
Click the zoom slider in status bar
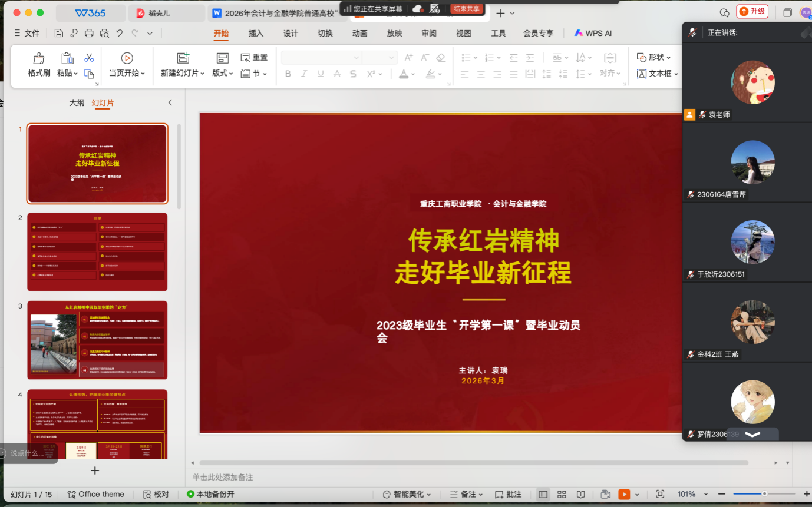(764, 494)
